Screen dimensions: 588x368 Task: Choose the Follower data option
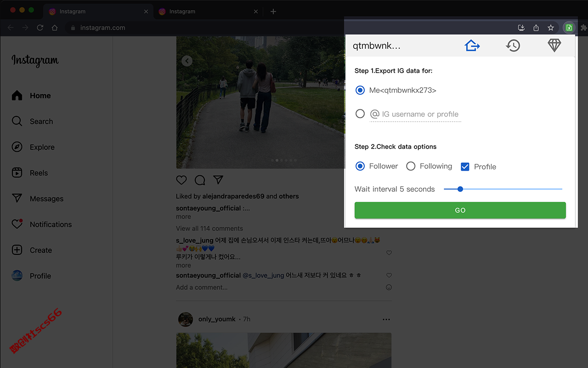pyautogui.click(x=360, y=166)
